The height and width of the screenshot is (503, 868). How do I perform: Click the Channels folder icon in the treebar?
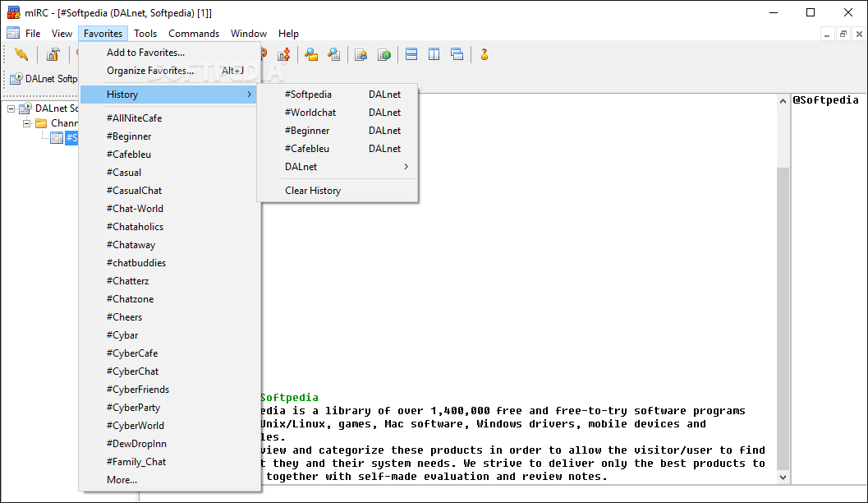41,123
